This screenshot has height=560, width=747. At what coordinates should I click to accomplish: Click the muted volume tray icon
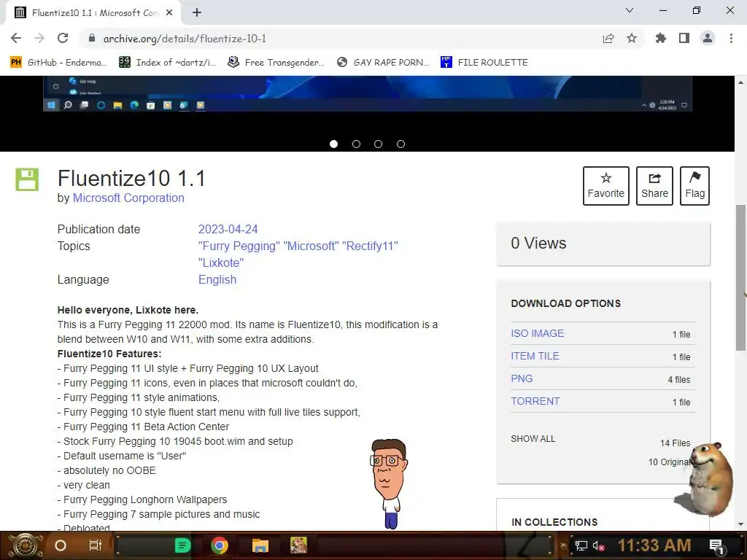point(598,545)
